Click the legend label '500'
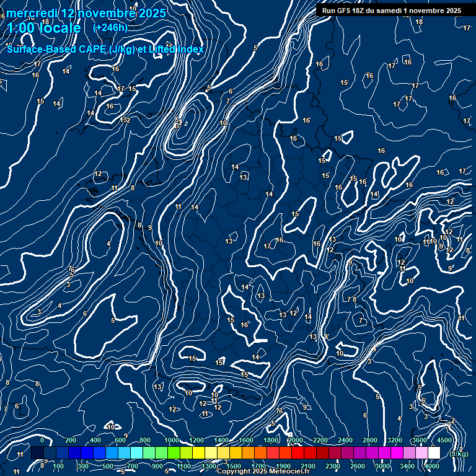The image size is (476, 476). pyautogui.click(x=108, y=466)
